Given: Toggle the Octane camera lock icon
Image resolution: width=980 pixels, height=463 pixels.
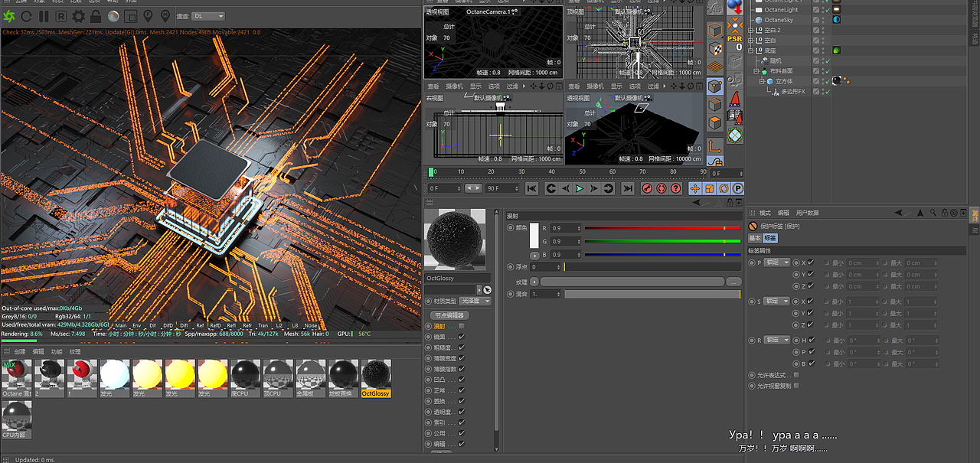Looking at the screenshot, I should (96, 16).
